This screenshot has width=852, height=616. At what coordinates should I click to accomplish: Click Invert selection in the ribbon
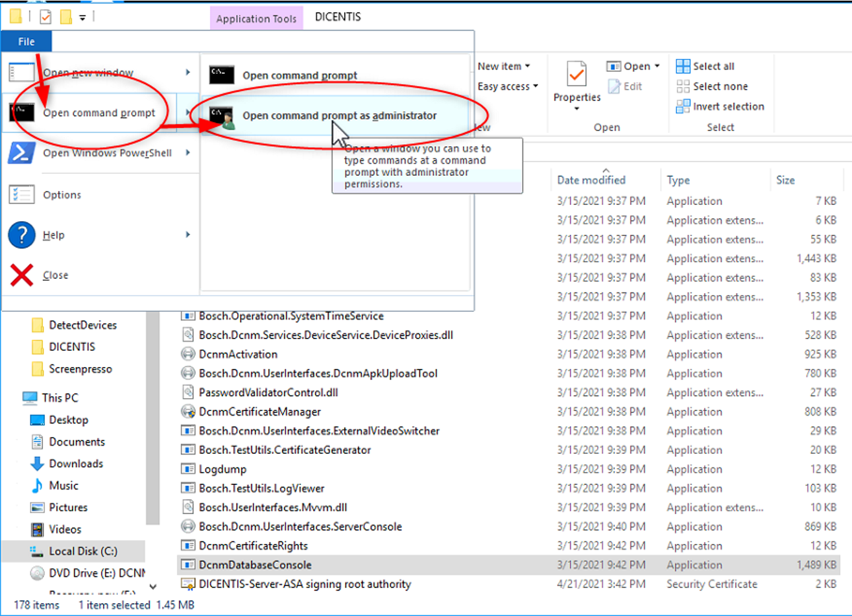[x=720, y=106]
